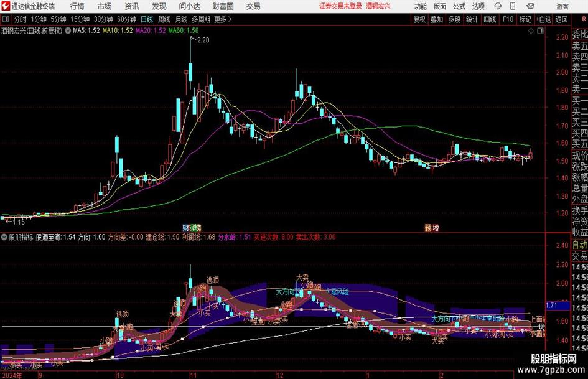Switch to 5分钟 period

tap(58, 19)
